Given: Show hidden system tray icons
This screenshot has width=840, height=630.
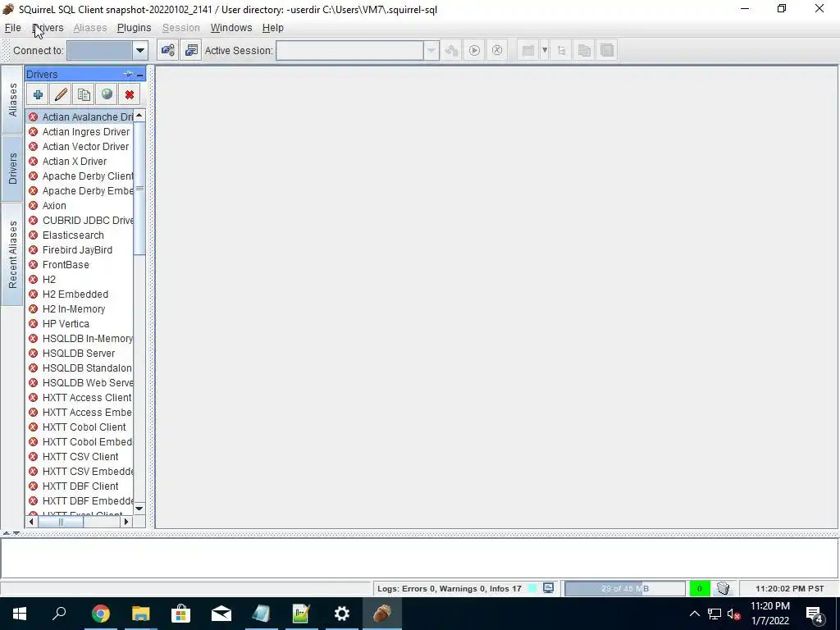Looking at the screenshot, I should pyautogui.click(x=694, y=614).
